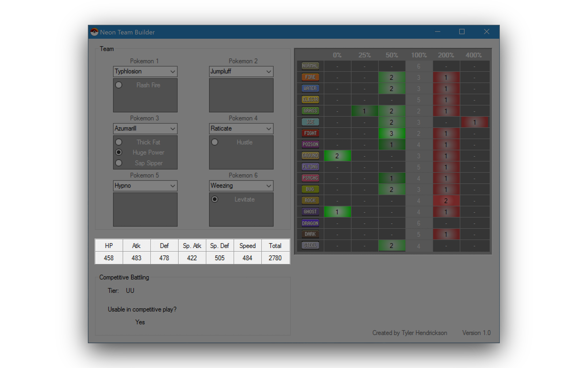The width and height of the screenshot is (588, 368).
Task: Select the FIGHT type row icon
Action: tap(310, 133)
